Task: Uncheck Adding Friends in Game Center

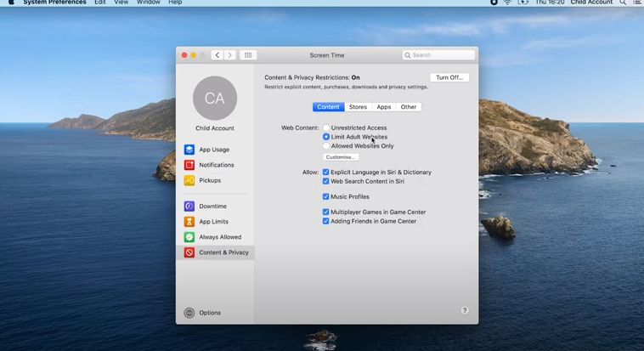Action: click(x=325, y=221)
